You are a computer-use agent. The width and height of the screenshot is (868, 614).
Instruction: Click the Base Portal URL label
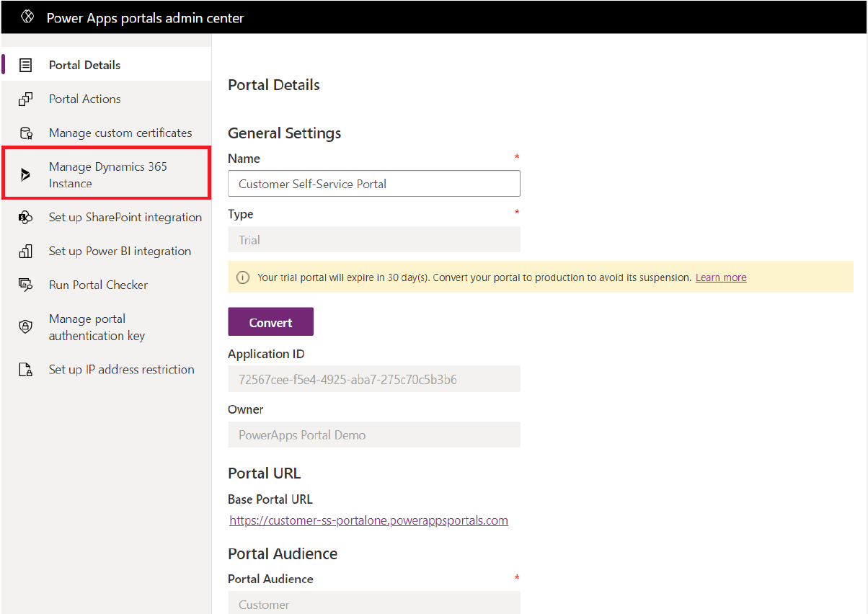tap(270, 499)
